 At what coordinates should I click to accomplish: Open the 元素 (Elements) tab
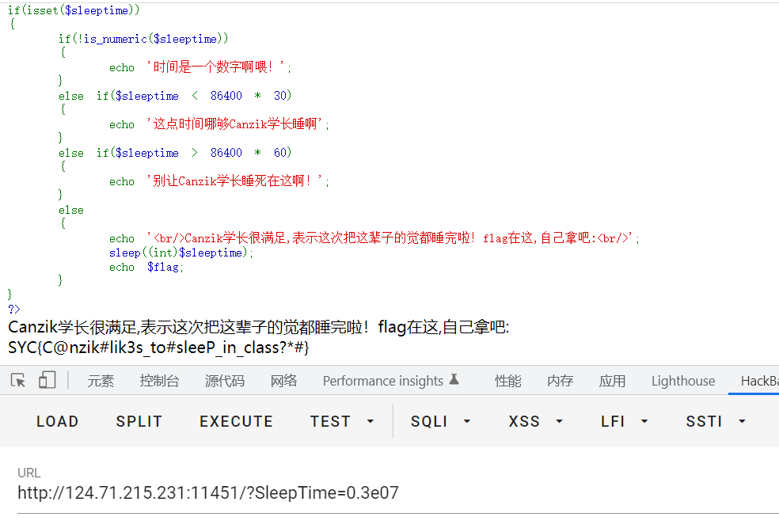point(101,381)
